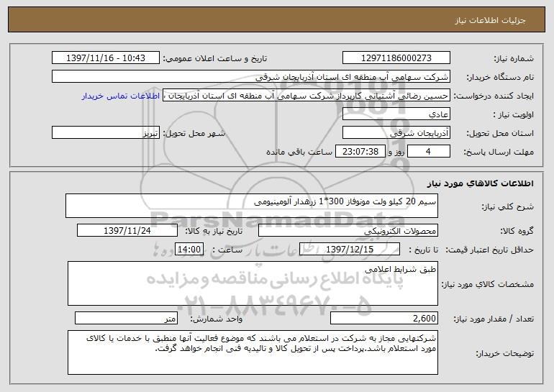Click the گروه کالا label
Viewport: 554px width, 392px height.
point(517,231)
